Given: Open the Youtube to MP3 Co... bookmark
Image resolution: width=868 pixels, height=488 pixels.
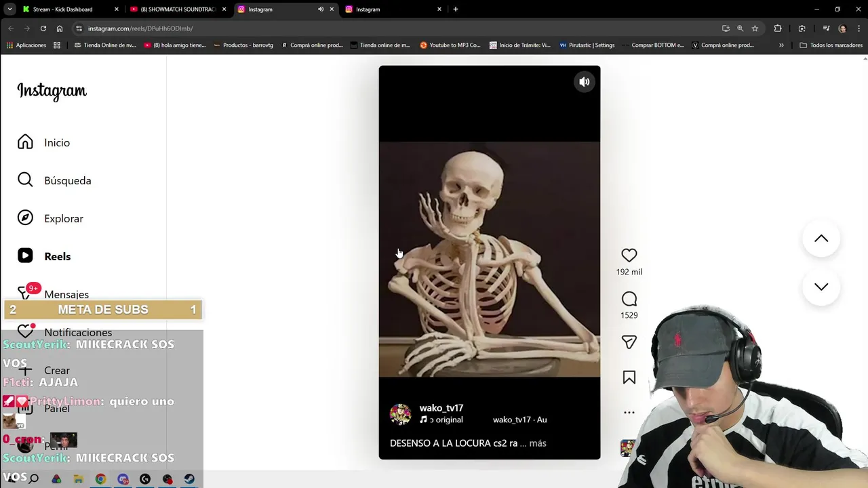Looking at the screenshot, I should 450,45.
